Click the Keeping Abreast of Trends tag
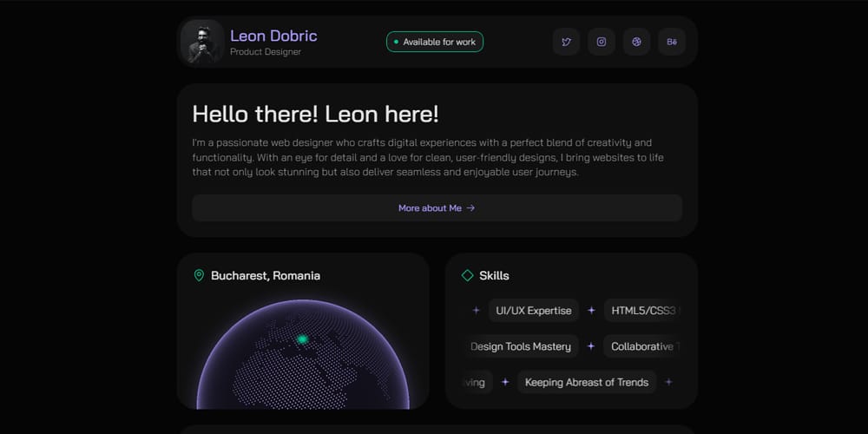Image resolution: width=868 pixels, height=434 pixels. click(x=587, y=382)
